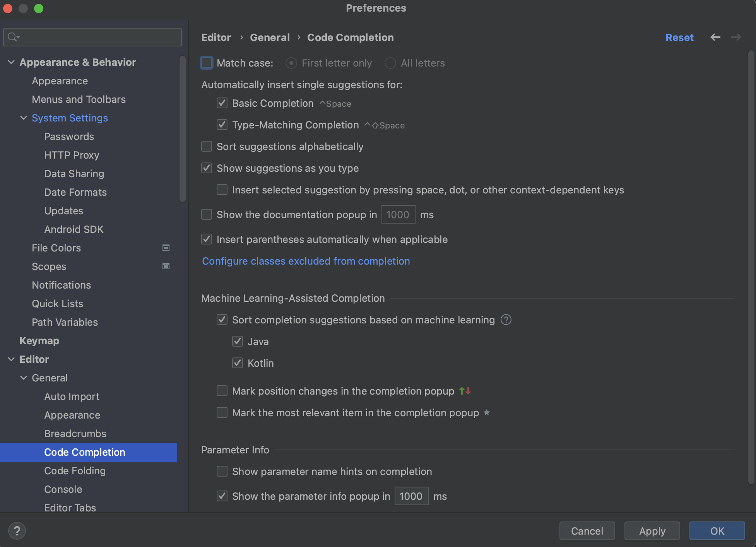756x547 pixels.
Task: Click the parameter info popup delay field
Action: click(x=411, y=496)
